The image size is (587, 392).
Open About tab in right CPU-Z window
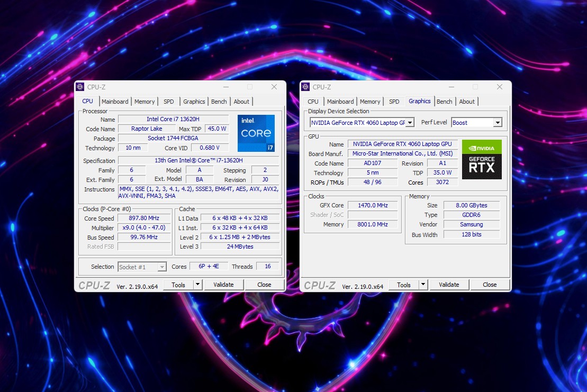[x=467, y=102]
